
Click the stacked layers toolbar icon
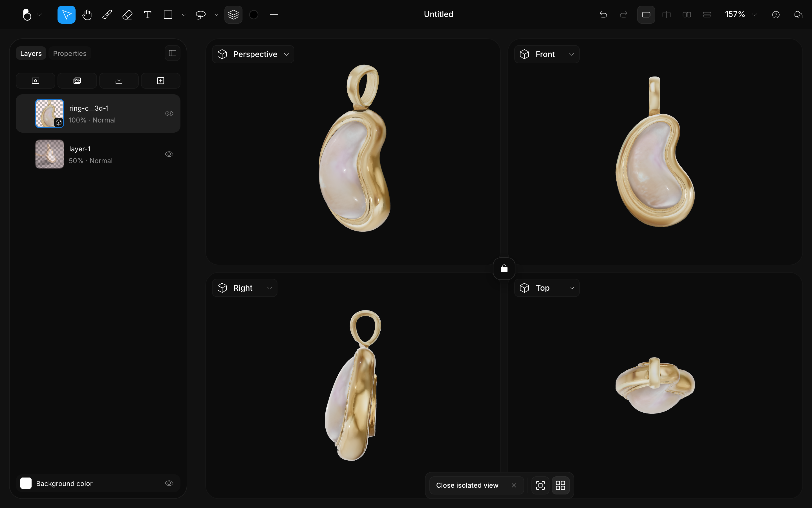[x=233, y=14]
